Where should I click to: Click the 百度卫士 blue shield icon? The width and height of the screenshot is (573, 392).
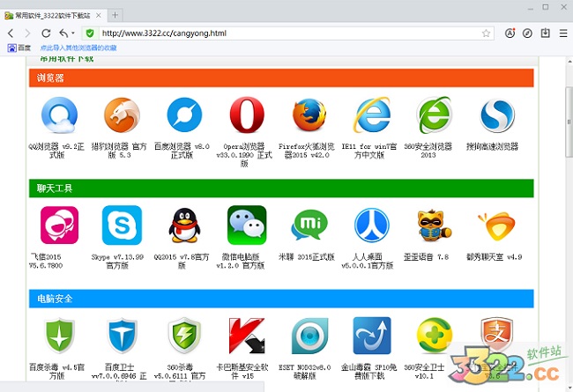122,336
